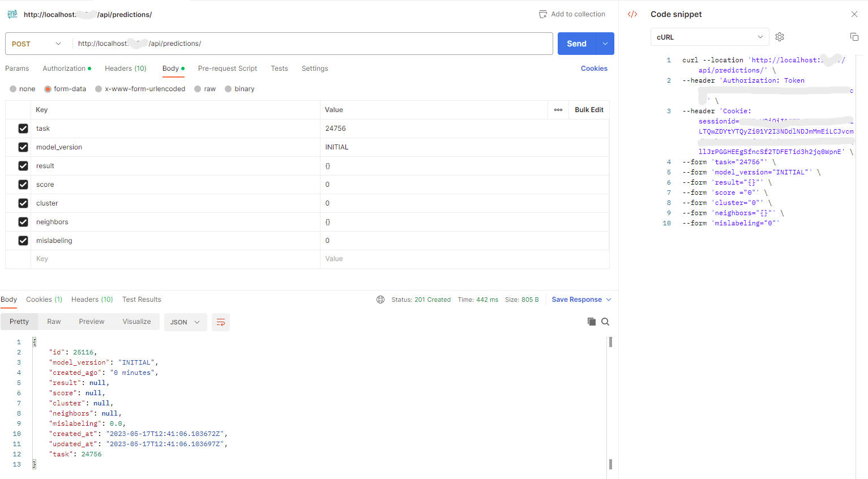Screen dimensions: 868x479
Task: Click the Send button
Action: coord(576,43)
